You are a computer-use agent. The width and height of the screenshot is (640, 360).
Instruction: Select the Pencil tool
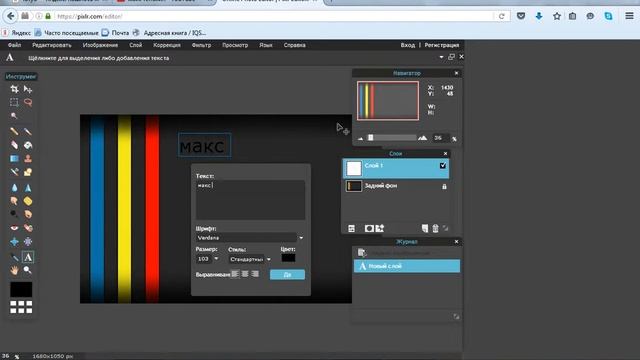tap(14, 131)
